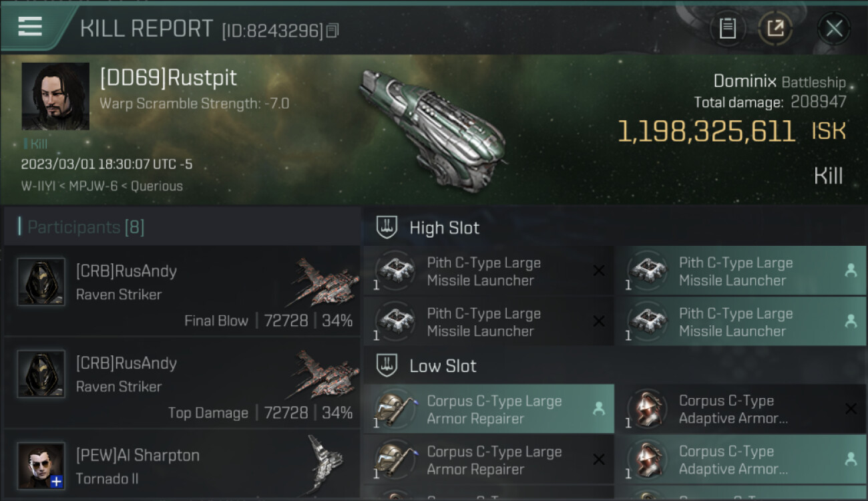
Task: Select the Low Slot shield icon
Action: 387,365
